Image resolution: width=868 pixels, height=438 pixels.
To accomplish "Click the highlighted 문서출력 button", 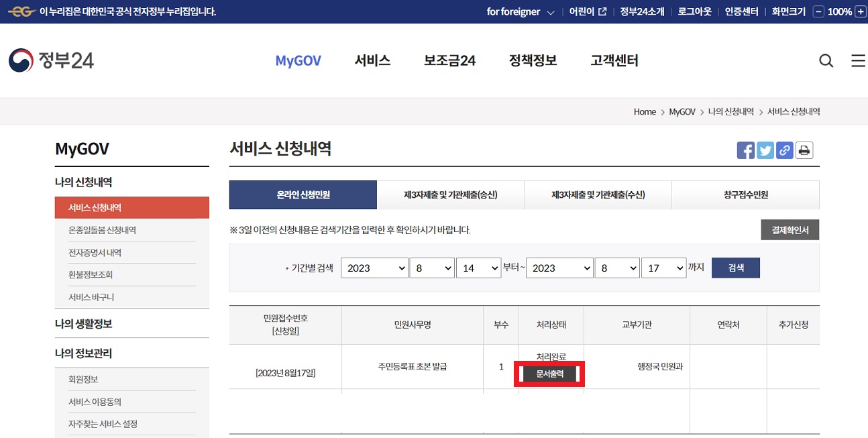I will pyautogui.click(x=549, y=374).
